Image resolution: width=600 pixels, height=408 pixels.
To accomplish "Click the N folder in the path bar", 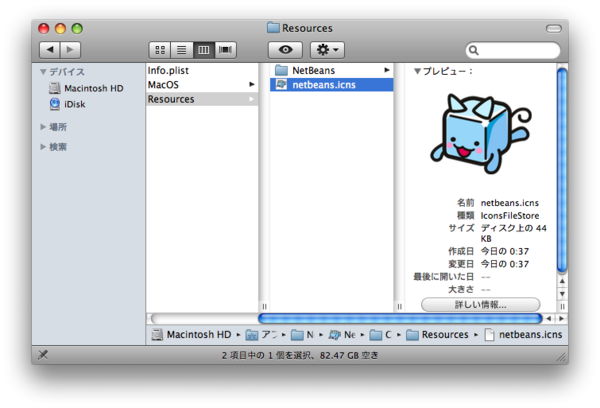I will 302,335.
